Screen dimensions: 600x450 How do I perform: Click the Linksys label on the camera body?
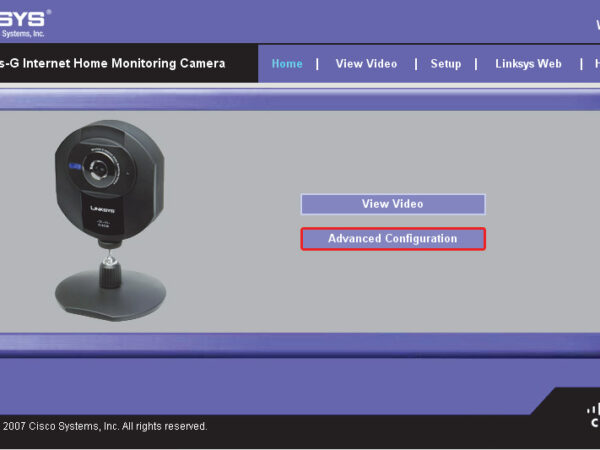101,210
